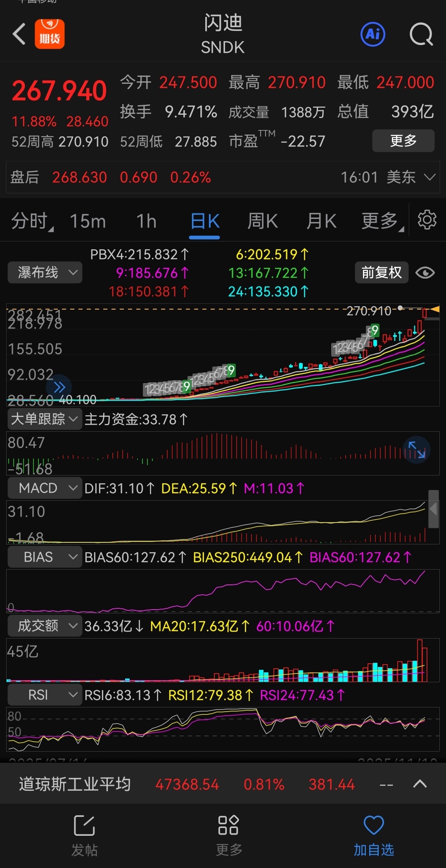Tap the MA20:17.63亿 volume label
The width and height of the screenshot is (446, 868).
pos(200,626)
